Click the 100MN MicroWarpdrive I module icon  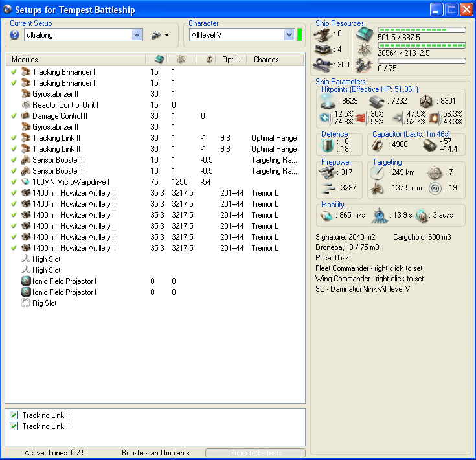[26, 182]
